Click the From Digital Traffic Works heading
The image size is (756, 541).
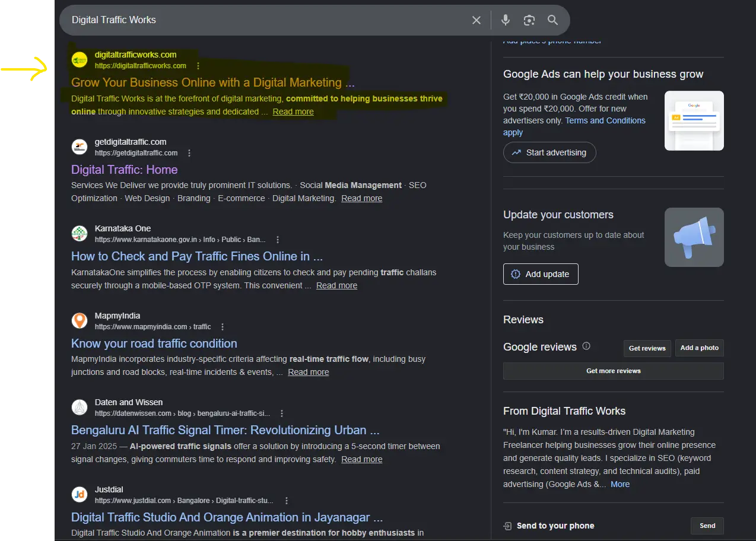point(564,411)
